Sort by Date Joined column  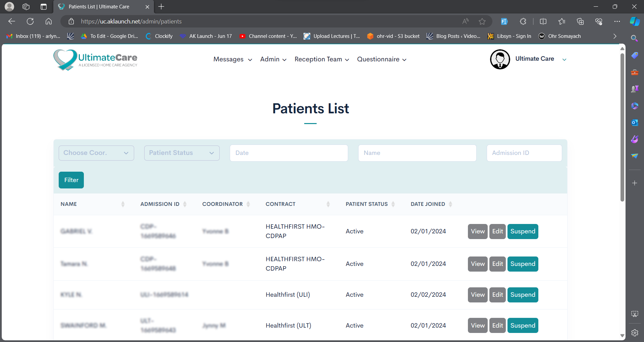coord(450,204)
